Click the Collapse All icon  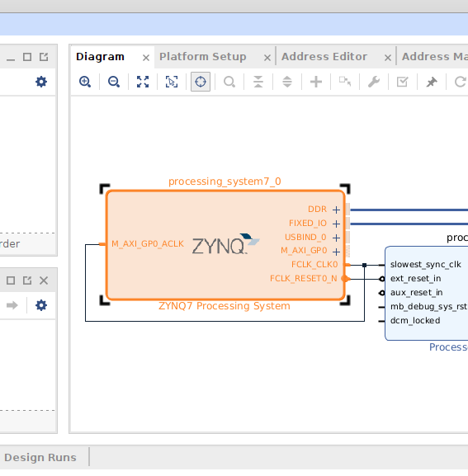(x=258, y=82)
